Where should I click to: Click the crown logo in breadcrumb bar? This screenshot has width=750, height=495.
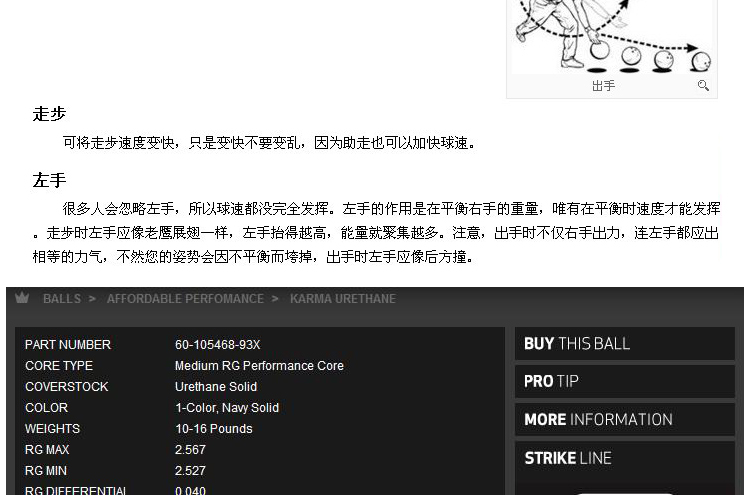pyautogui.click(x=22, y=298)
